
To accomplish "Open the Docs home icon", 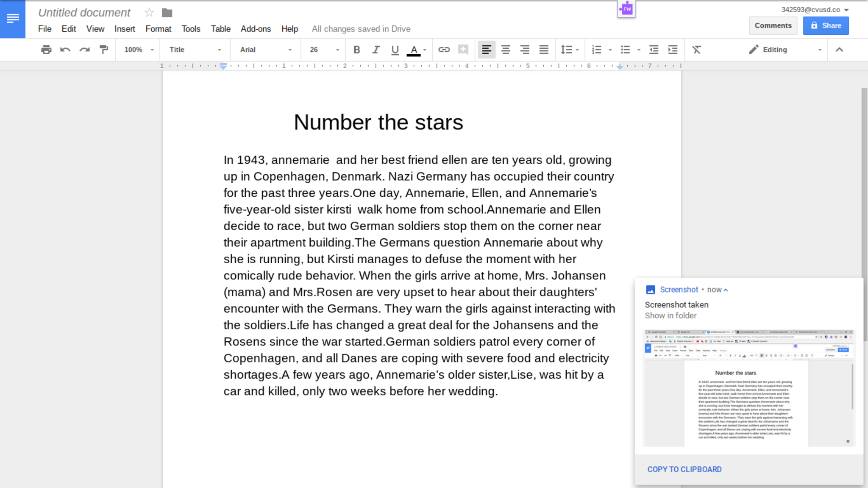I will [x=13, y=19].
